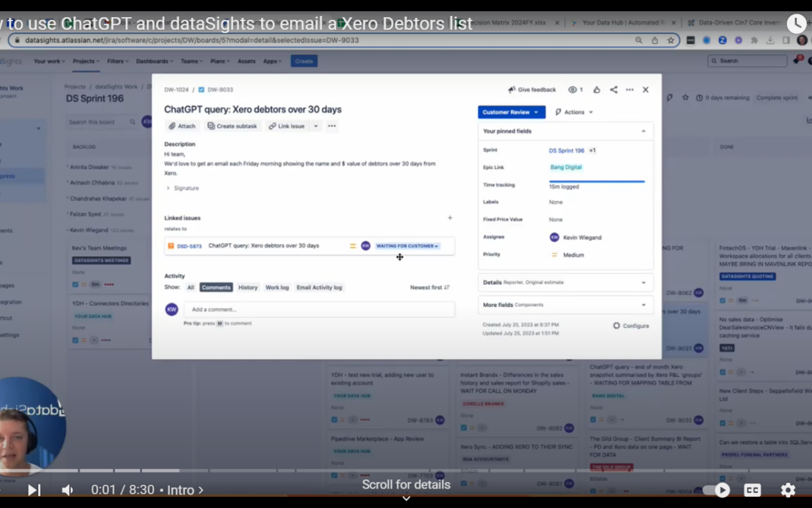812x508 pixels.
Task: Click the blue Create button
Action: (x=304, y=61)
